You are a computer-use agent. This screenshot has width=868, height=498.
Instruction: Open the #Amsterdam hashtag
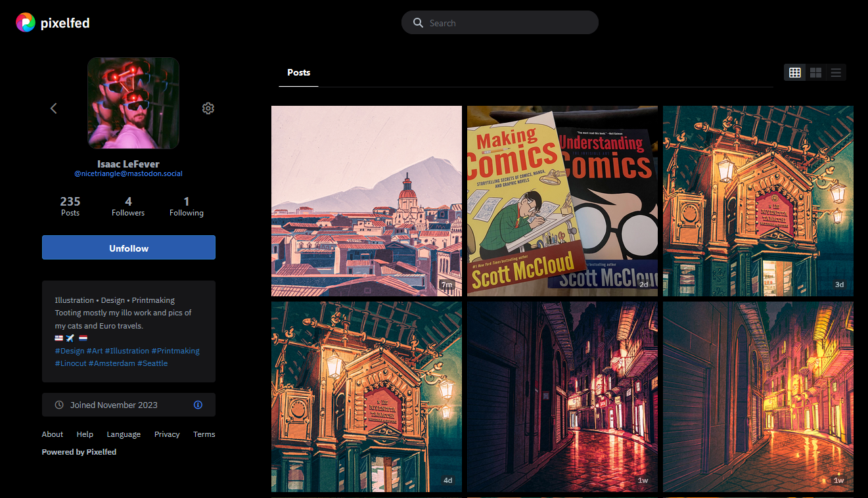112,363
